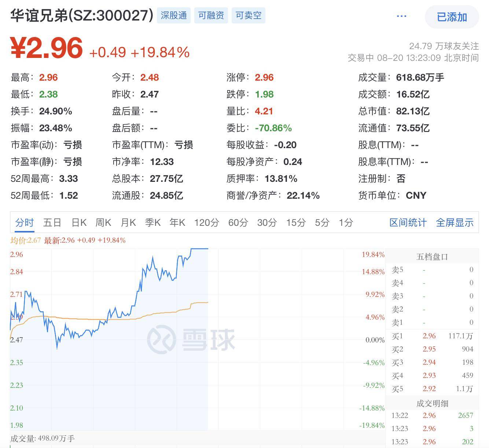Click the 成交量: 498.09万手 label below chart
This screenshot has width=489, height=448.
click(x=43, y=438)
